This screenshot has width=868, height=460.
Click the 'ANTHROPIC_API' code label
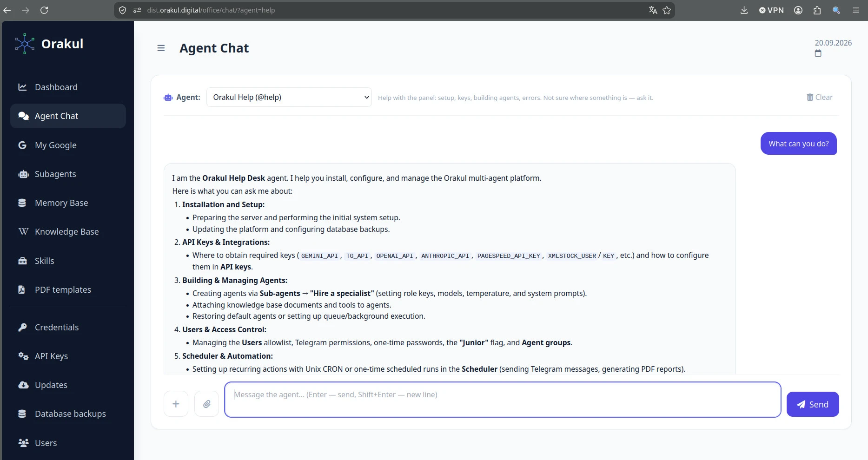pos(445,256)
